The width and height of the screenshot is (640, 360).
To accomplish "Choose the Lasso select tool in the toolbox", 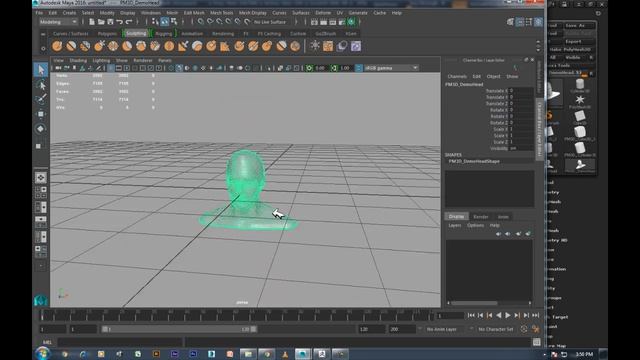I will (x=41, y=85).
